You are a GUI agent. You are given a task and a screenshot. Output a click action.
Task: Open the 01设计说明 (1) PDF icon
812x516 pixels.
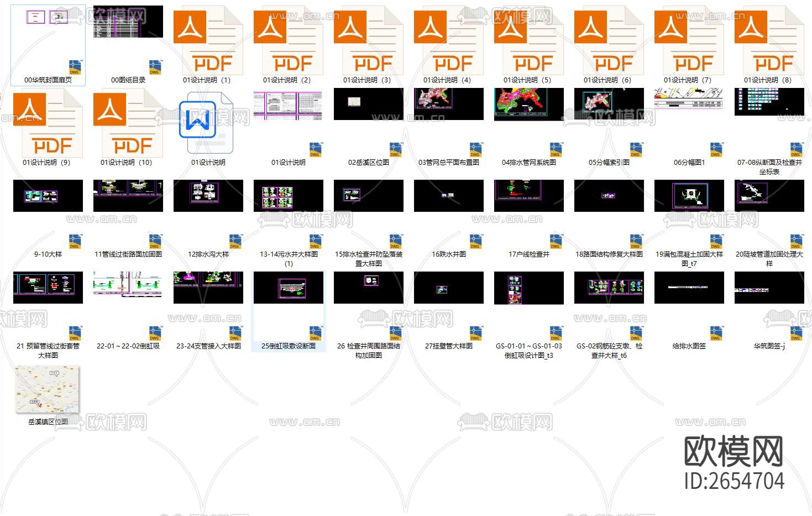(x=208, y=40)
